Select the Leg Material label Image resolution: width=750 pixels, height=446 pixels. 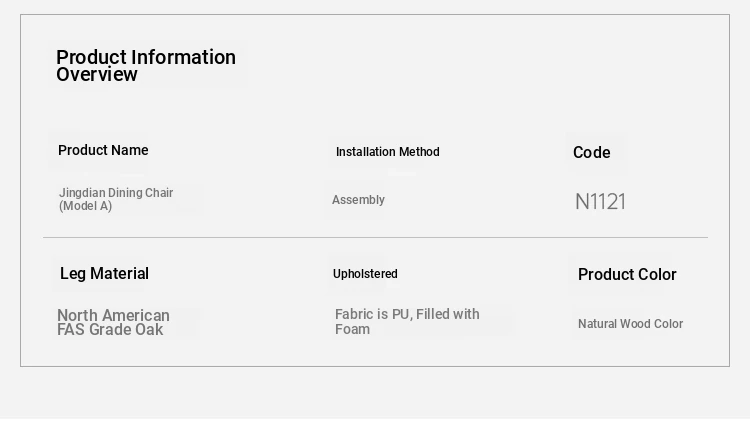point(104,273)
